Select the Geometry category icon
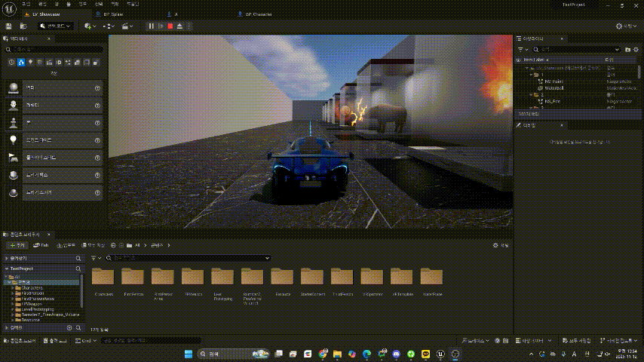The image size is (644, 362). (x=77, y=63)
